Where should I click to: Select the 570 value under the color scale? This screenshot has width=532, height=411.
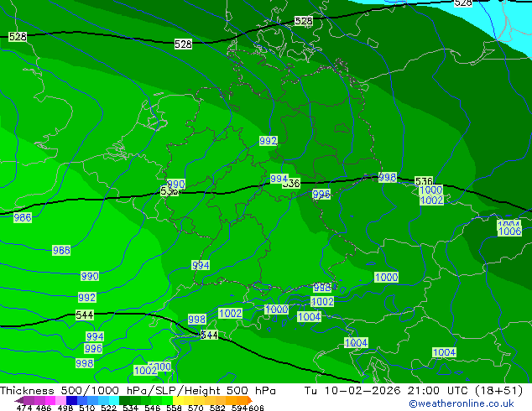(x=196, y=408)
